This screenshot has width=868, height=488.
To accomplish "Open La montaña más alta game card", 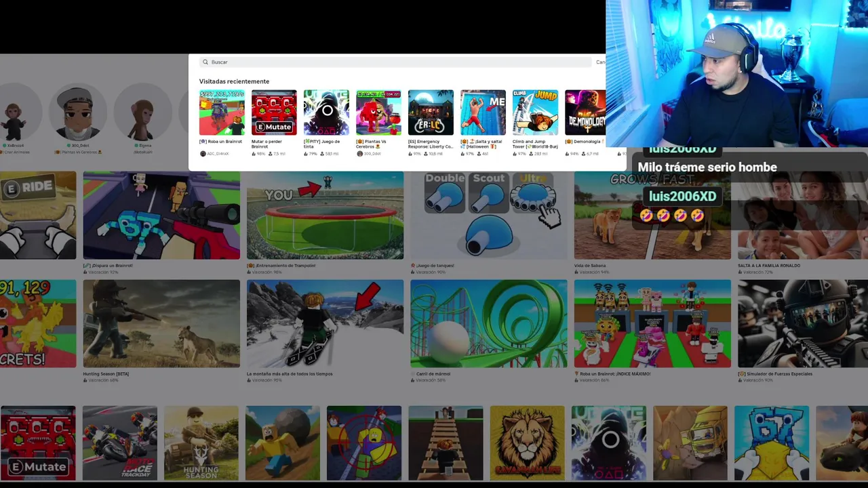I will [325, 324].
